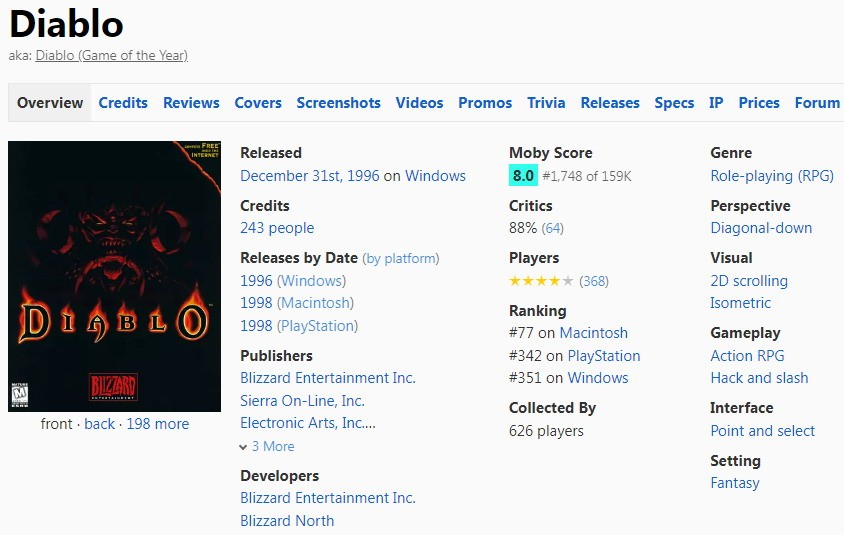The height and width of the screenshot is (535, 844).
Task: Switch to the Specs tab
Action: [x=674, y=103]
